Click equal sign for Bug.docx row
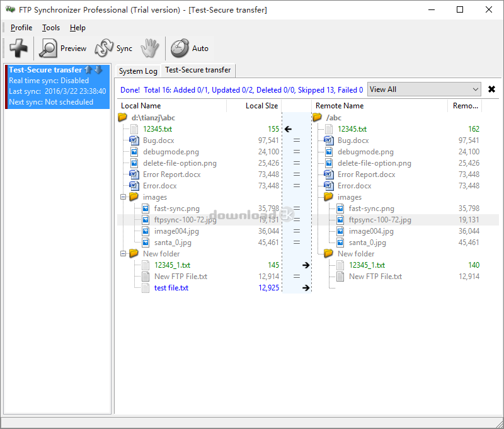The width and height of the screenshot is (504, 429). click(297, 140)
